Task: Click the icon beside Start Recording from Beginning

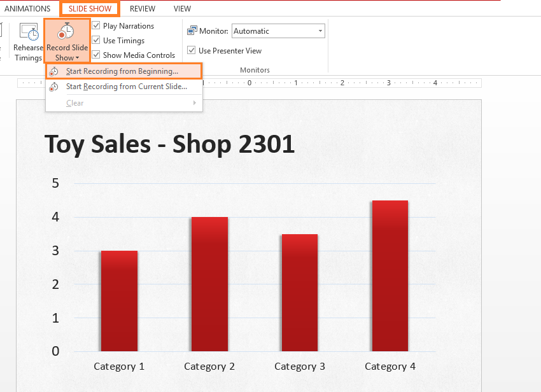Action: pyautogui.click(x=53, y=71)
